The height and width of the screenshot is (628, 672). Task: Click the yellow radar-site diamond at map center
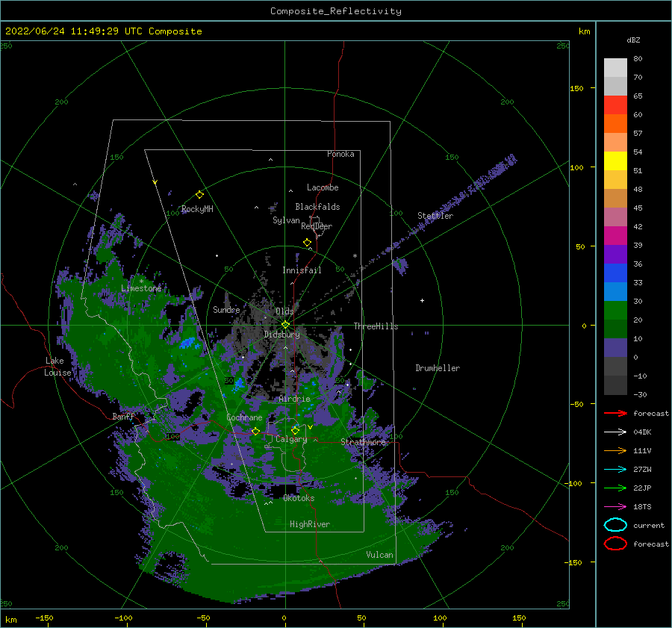(x=285, y=325)
